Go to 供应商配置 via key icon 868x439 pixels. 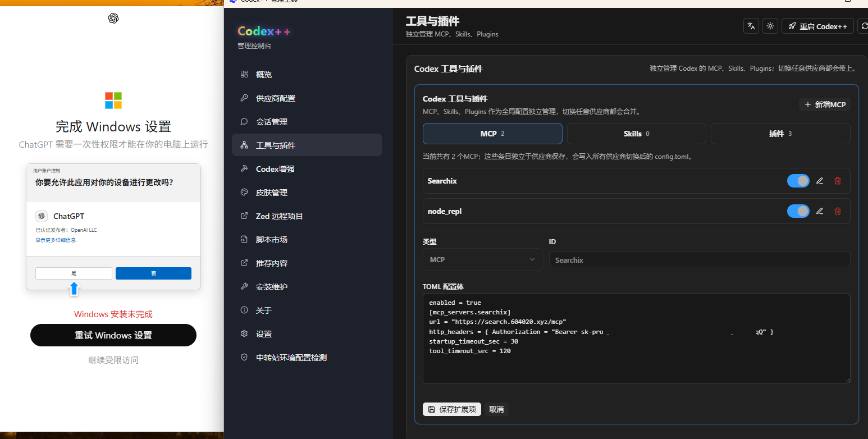click(307, 98)
